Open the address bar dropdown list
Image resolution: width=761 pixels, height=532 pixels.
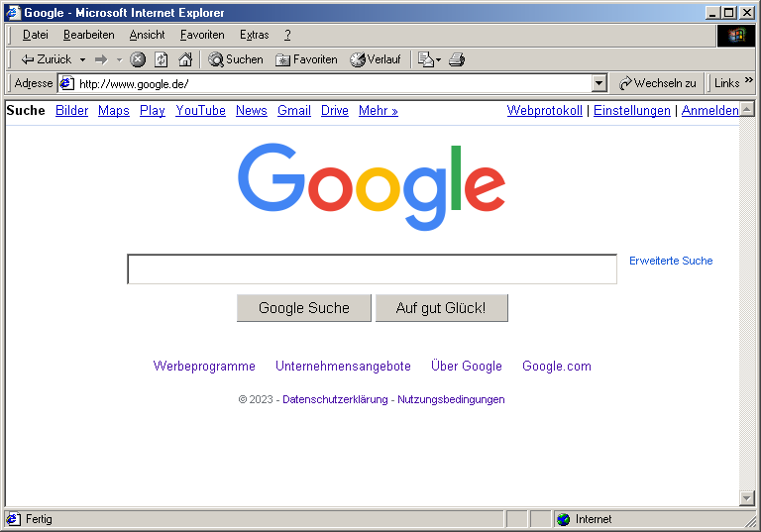point(599,83)
